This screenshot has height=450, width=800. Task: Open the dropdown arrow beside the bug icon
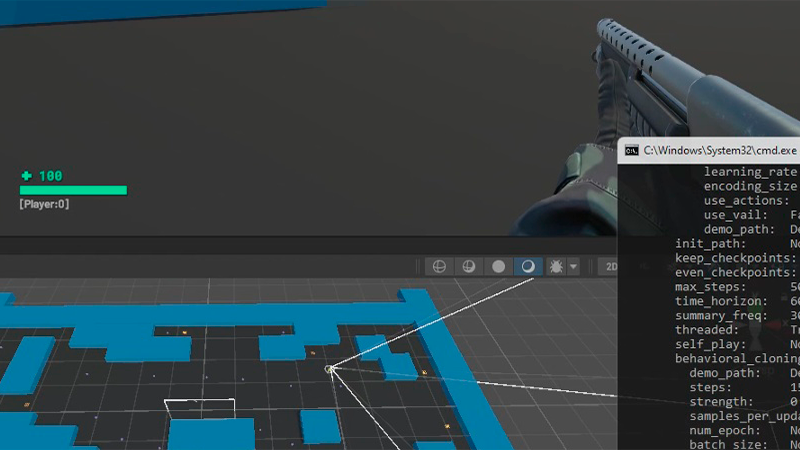pyautogui.click(x=573, y=267)
